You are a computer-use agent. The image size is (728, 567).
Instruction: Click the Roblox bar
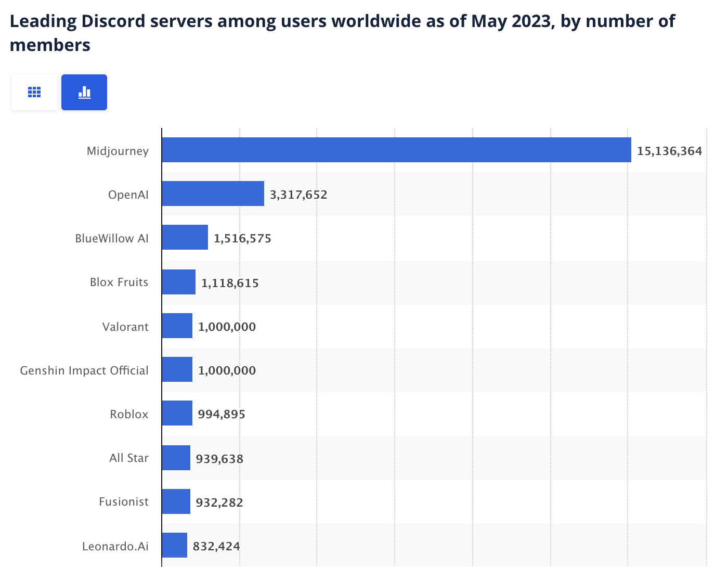(177, 413)
